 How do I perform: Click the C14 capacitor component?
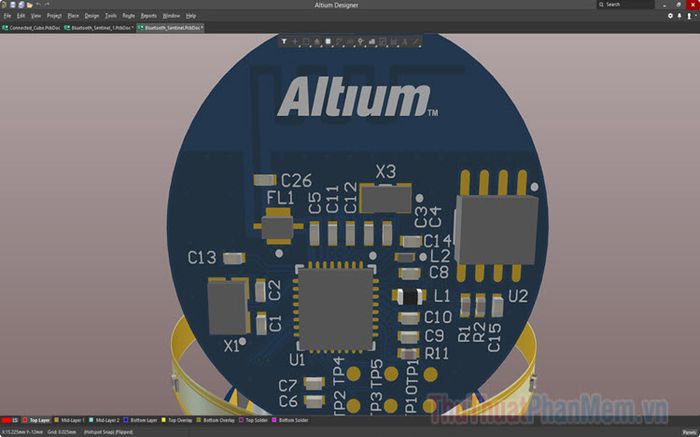click(x=411, y=241)
